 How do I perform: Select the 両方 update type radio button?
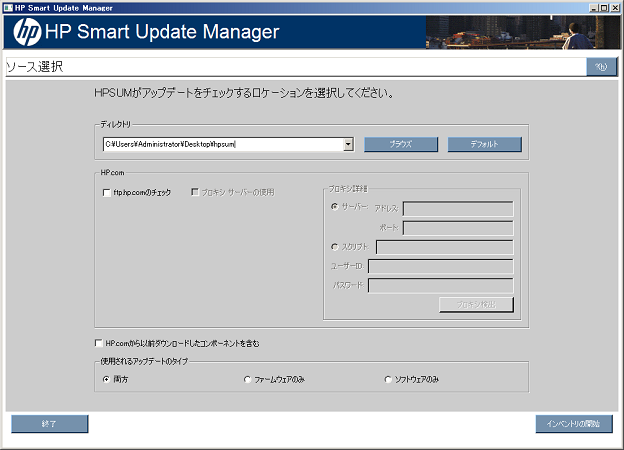107,380
